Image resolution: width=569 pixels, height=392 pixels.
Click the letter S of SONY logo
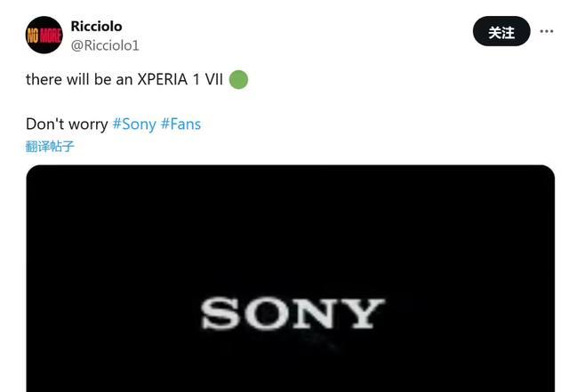(220, 314)
